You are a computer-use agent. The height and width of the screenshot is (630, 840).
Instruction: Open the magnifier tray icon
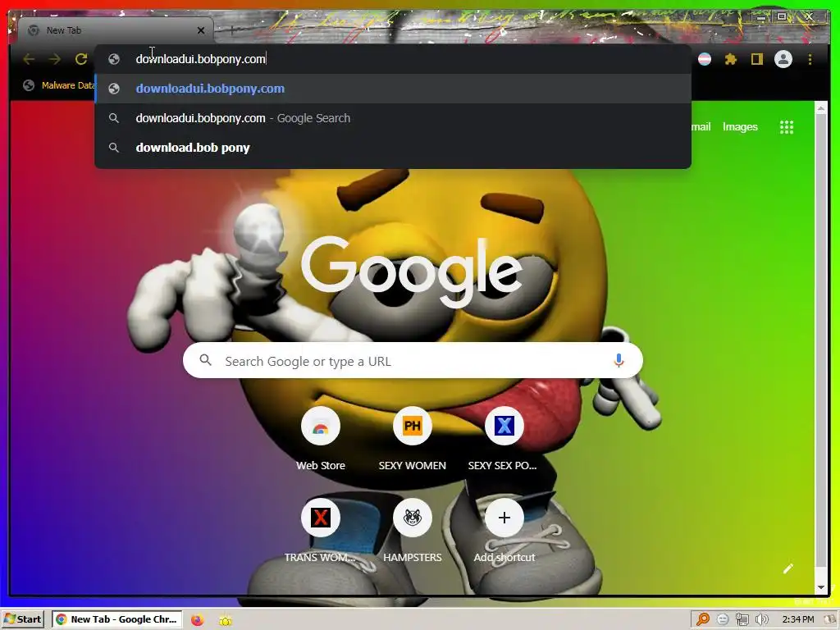pos(702,620)
